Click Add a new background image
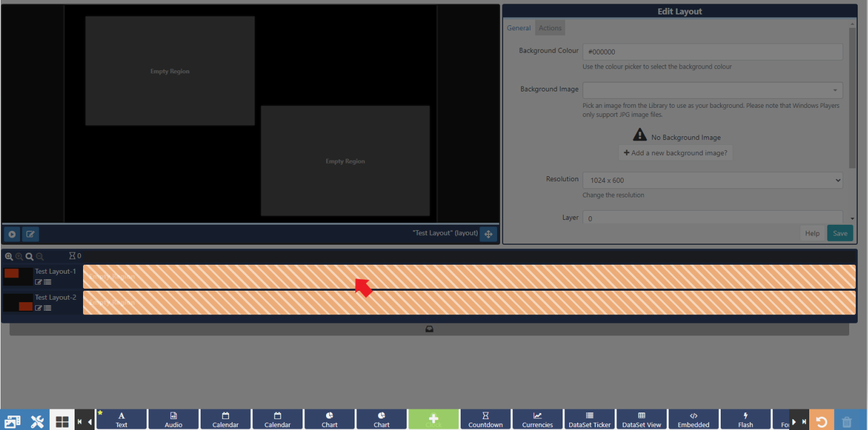This screenshot has height=430, width=868. tap(675, 153)
